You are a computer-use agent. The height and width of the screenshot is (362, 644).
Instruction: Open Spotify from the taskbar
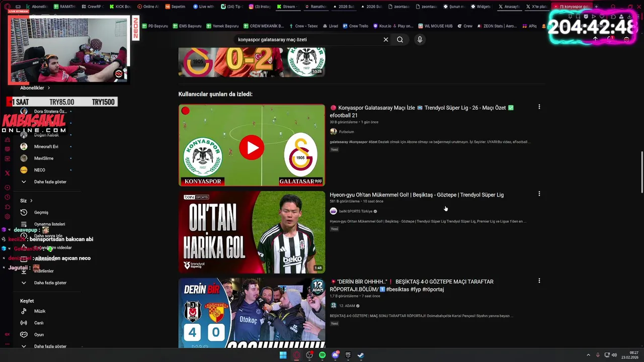point(323,355)
